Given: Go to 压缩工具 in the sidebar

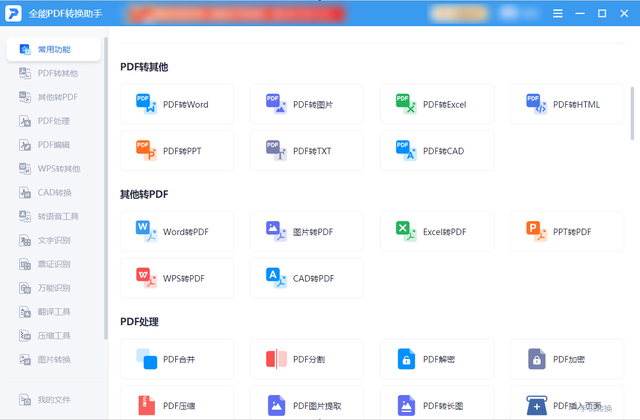Looking at the screenshot, I should coord(53,336).
